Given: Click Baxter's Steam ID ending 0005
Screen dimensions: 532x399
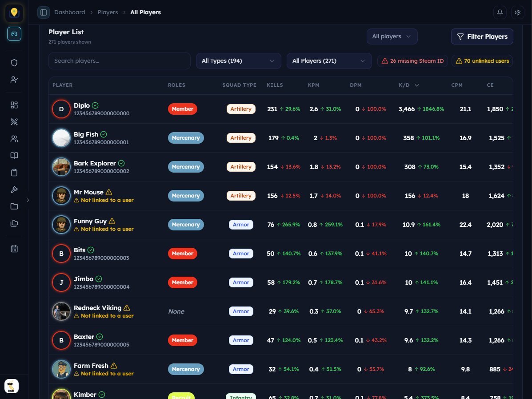Looking at the screenshot, I should coord(101,345).
